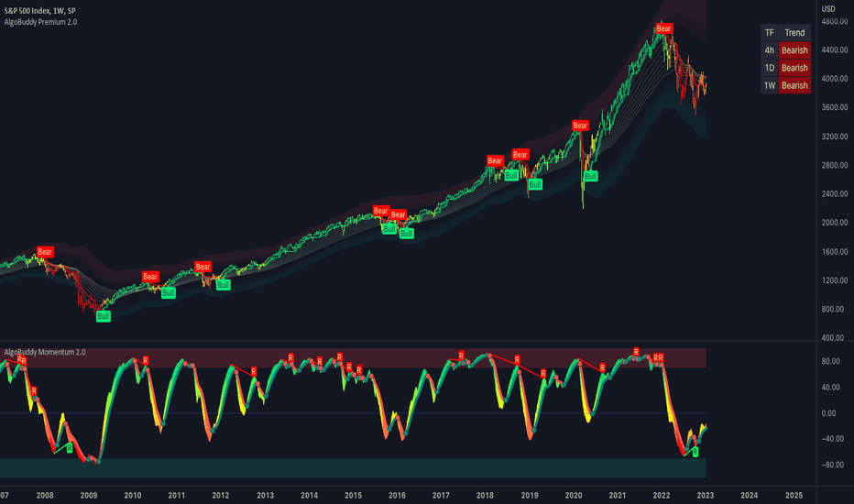The height and width of the screenshot is (504, 854).
Task: Click the 2012 label on time axis
Action: 221,495
